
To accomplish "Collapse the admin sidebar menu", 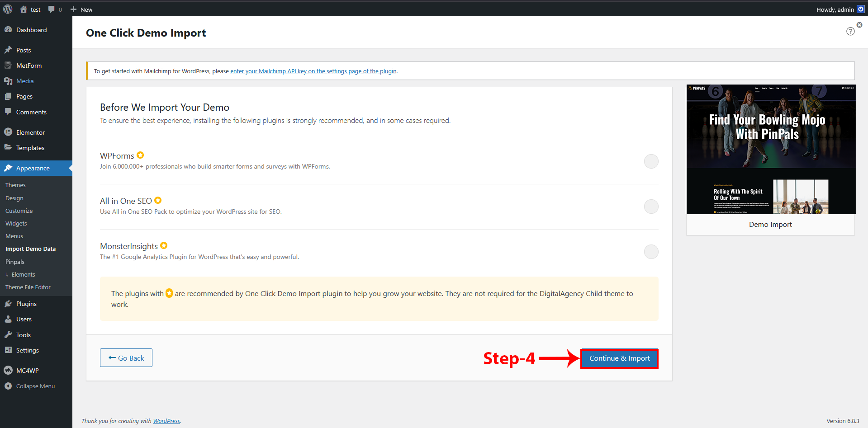I will tap(35, 386).
